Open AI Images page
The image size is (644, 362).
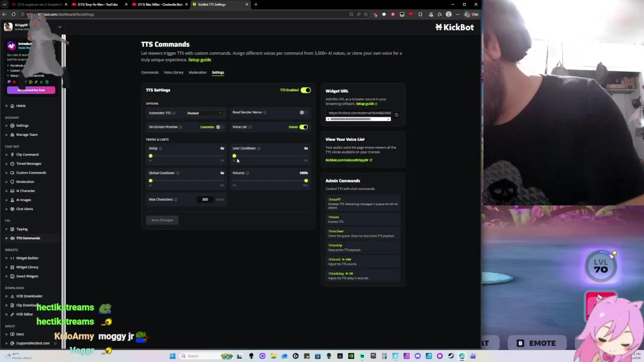click(23, 200)
